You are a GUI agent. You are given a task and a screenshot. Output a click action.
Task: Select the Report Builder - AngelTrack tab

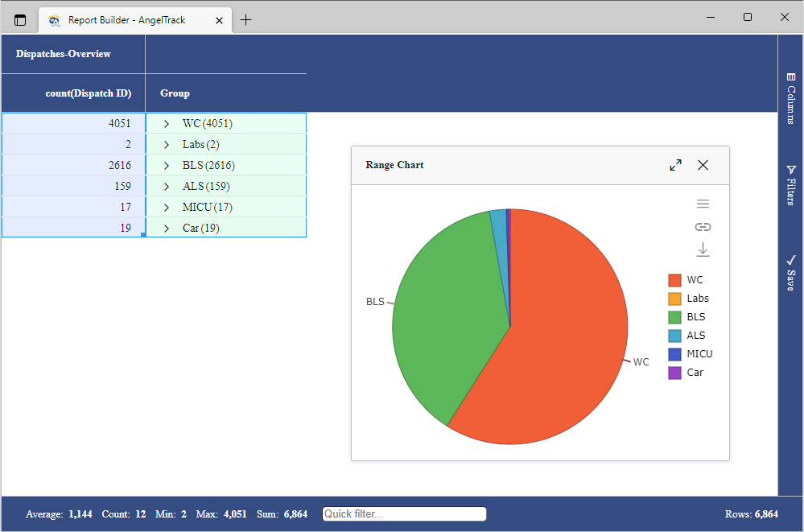[129, 20]
